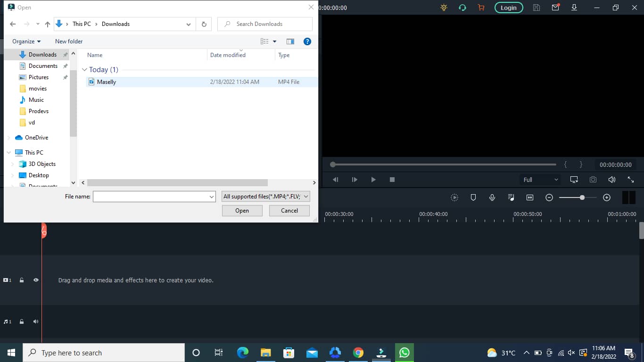Click Cancel in the Open dialog
The image size is (644, 362).
click(289, 211)
